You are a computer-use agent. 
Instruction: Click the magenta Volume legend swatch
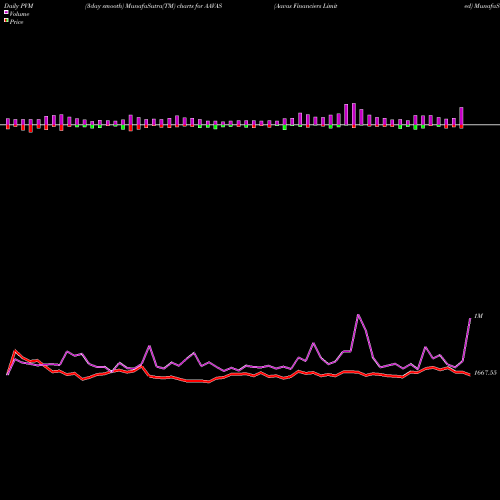pos(6,12)
